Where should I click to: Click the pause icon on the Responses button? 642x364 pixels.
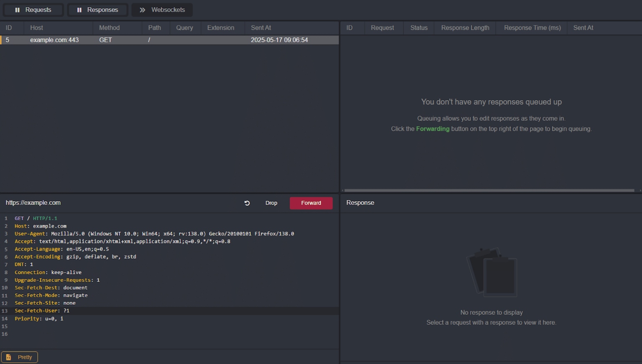(79, 10)
